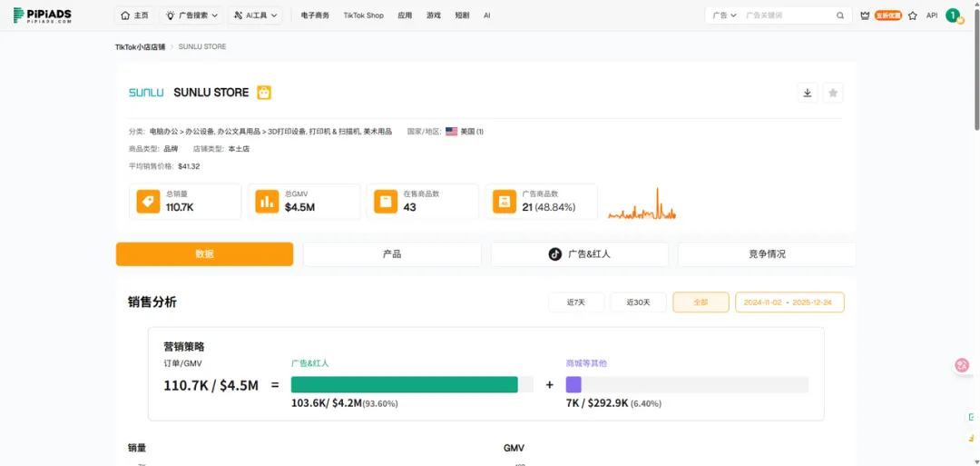Download the SUNLU STORE data

click(807, 93)
